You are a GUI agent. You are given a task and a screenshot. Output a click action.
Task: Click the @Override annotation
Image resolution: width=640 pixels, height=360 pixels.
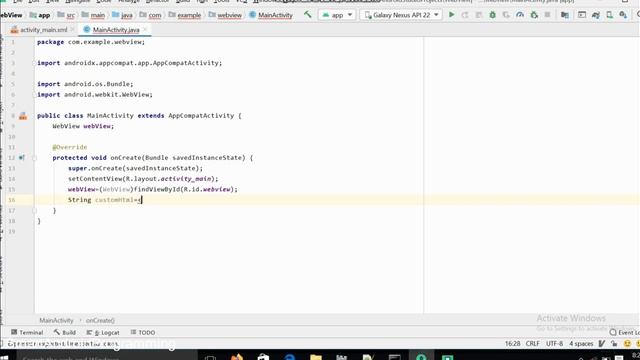point(69,147)
